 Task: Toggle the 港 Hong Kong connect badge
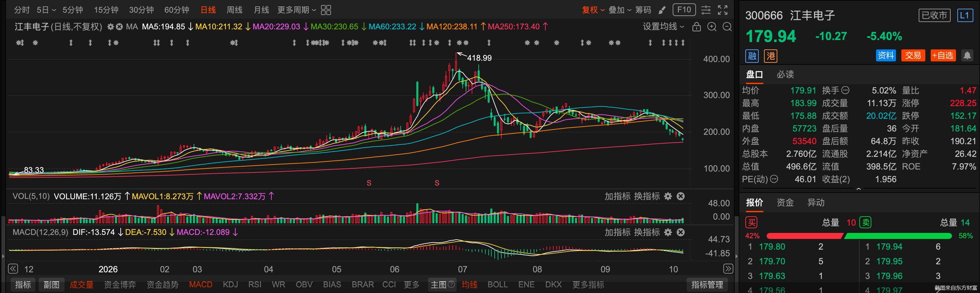pos(771,56)
